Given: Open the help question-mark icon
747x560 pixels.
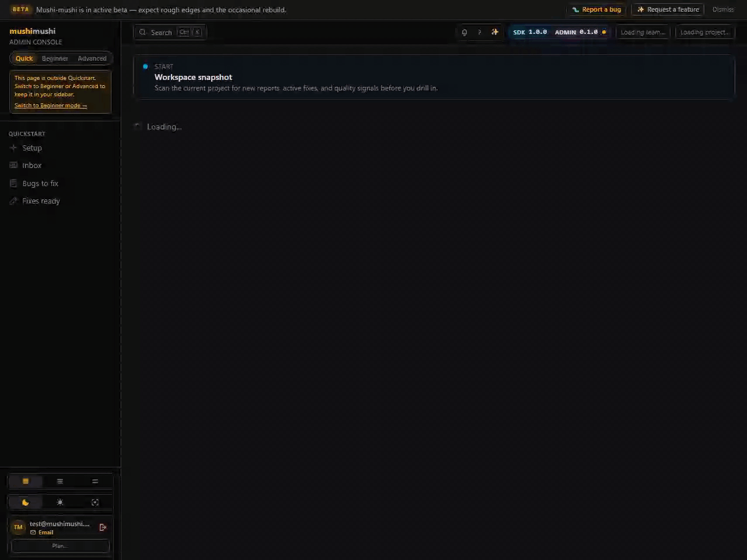Looking at the screenshot, I should click(x=480, y=33).
